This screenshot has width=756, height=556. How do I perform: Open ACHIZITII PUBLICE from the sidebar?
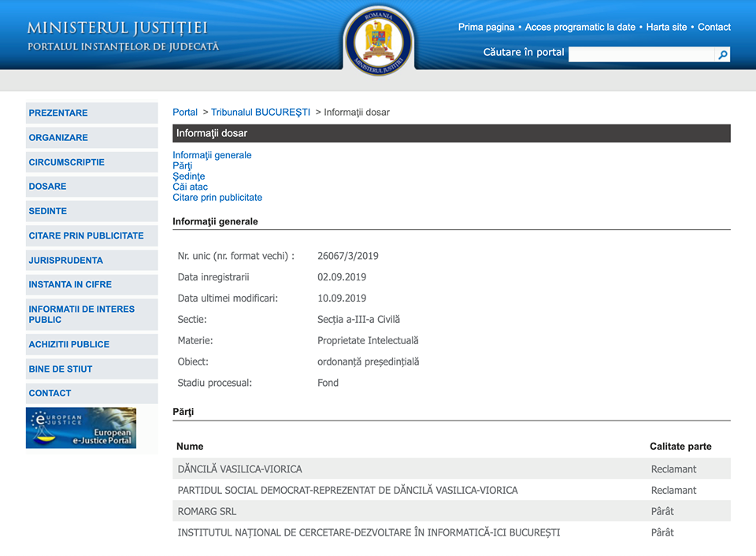click(x=68, y=344)
